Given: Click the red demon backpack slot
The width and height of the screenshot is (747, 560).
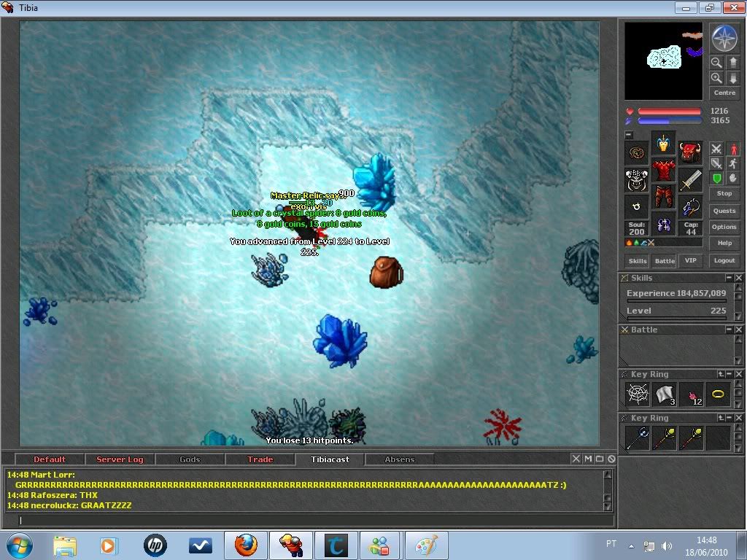Looking at the screenshot, I should tap(690, 152).
